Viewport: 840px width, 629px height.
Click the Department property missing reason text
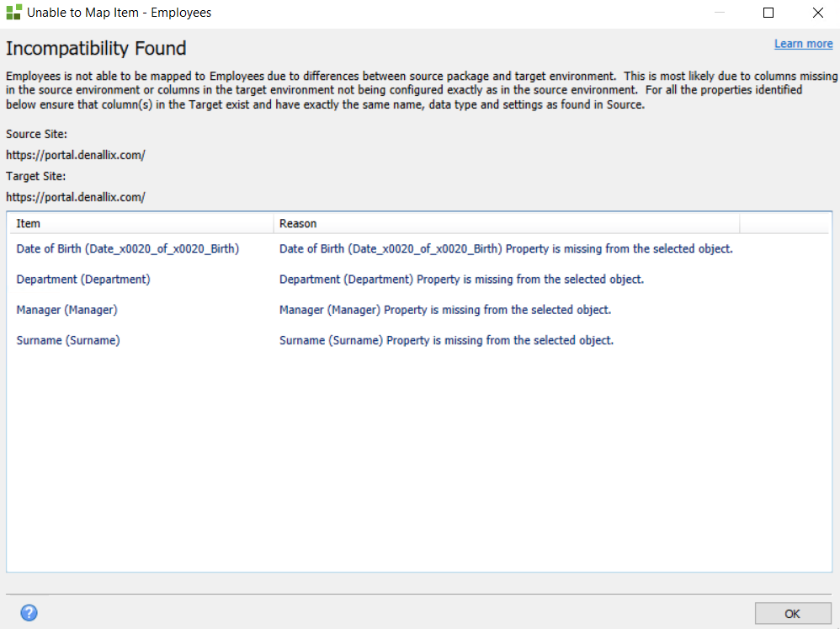tap(461, 280)
